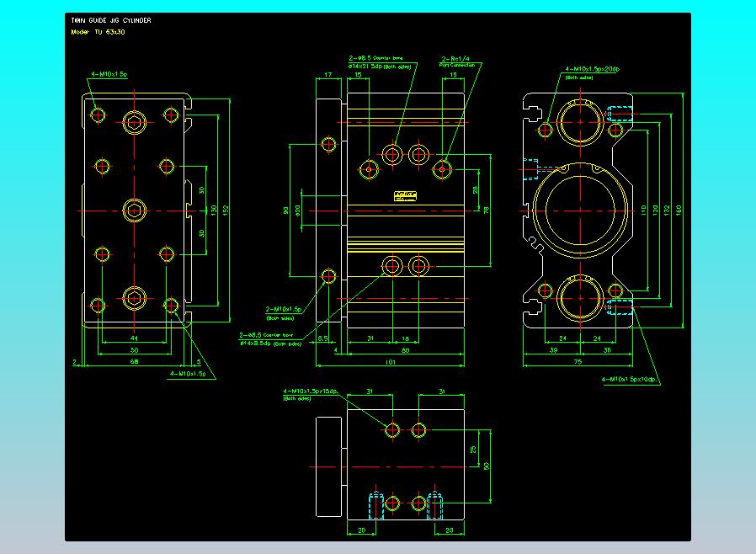The width and height of the screenshot is (756, 554).
Task: Select the '25' dimension in bottom view
Action: (x=473, y=450)
